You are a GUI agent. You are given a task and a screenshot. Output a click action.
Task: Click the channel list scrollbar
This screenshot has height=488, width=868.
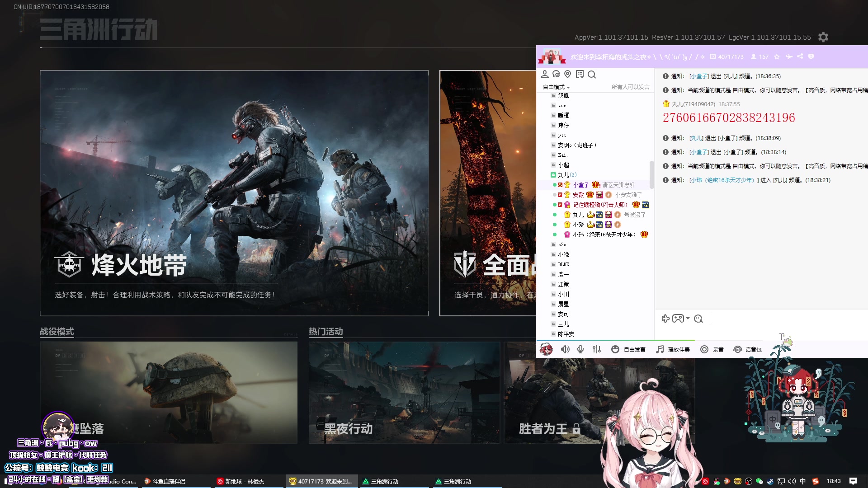651,174
